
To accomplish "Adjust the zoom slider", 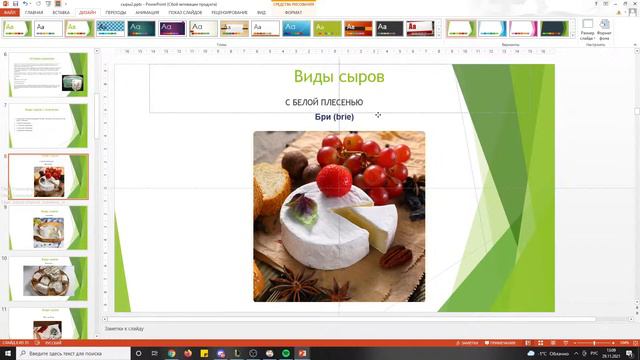I will pyautogui.click(x=594, y=343).
